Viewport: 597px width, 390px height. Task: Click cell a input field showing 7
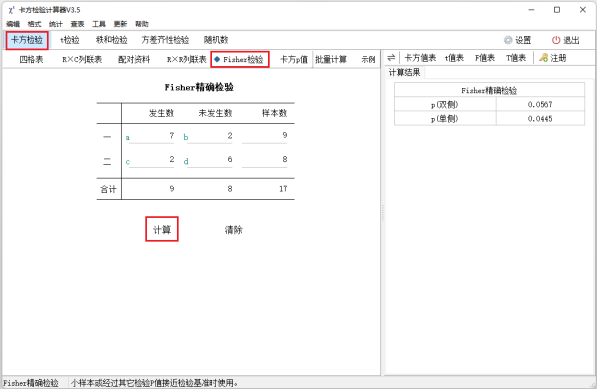152,136
